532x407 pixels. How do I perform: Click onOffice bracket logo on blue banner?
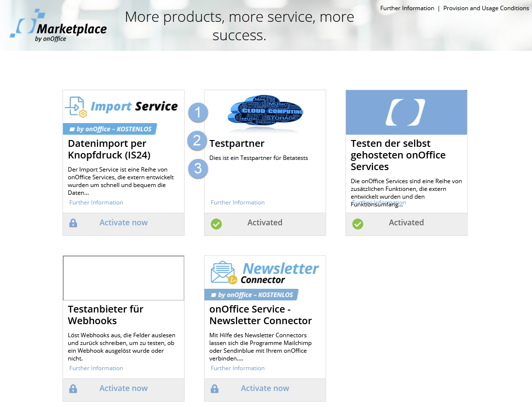[x=406, y=112]
